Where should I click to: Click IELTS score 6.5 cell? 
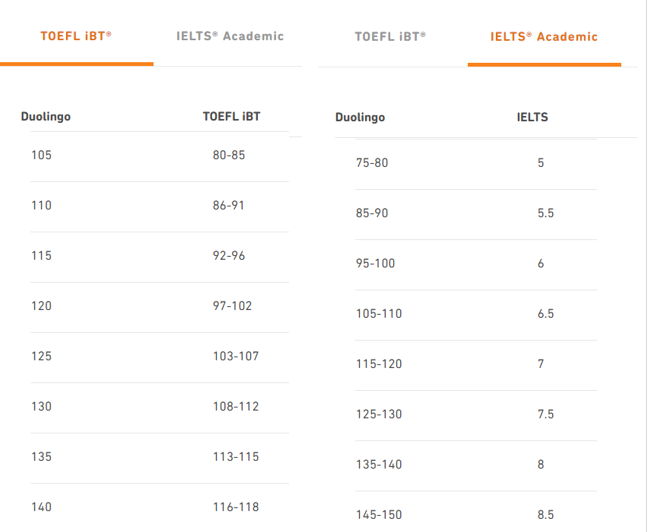(x=545, y=314)
